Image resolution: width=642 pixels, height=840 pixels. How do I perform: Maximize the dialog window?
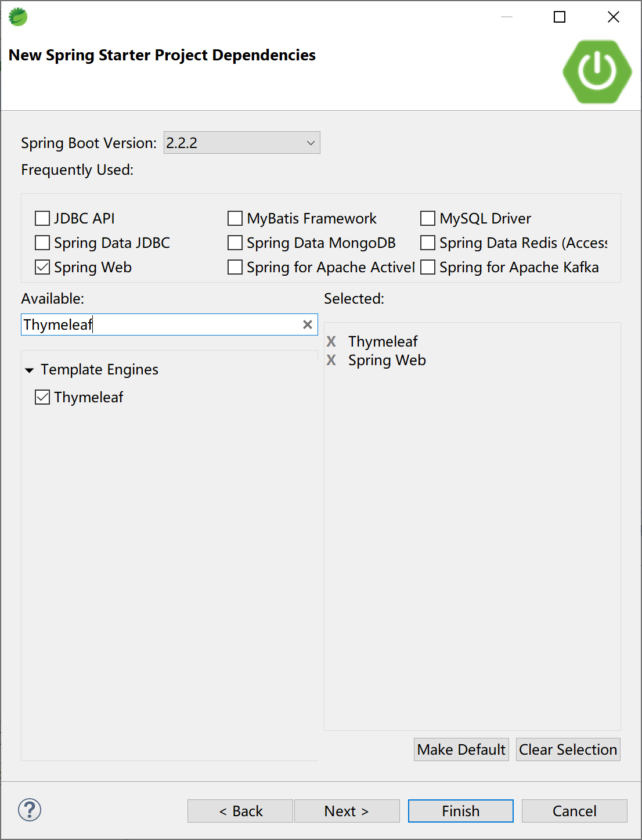[x=560, y=17]
